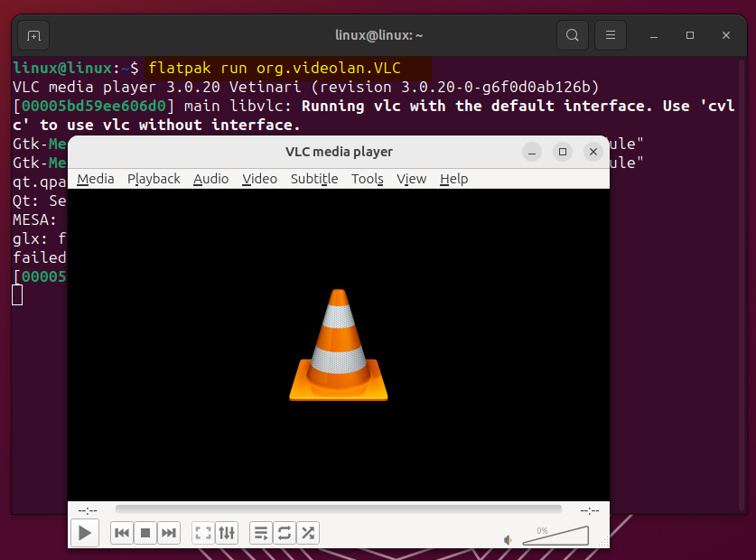Open the VLC Playback menu
Image resolution: width=756 pixels, height=560 pixels.
point(154,179)
